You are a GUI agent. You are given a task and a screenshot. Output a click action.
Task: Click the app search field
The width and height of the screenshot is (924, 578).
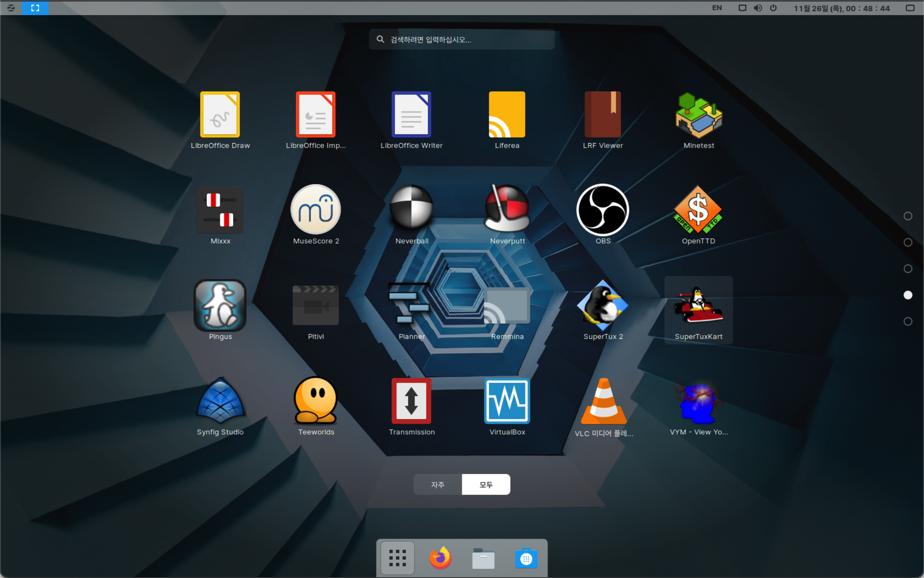coord(462,39)
